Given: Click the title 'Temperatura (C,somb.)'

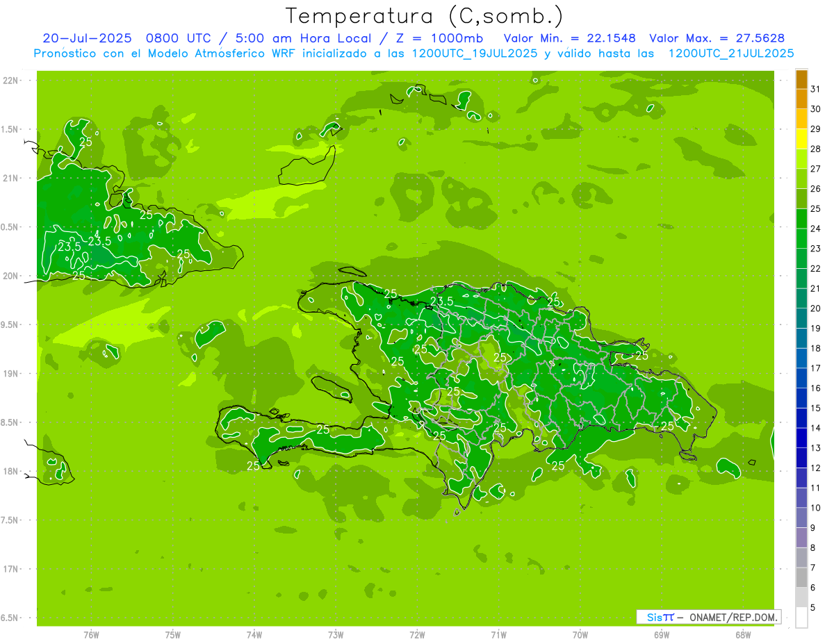Looking at the screenshot, I should [425, 16].
